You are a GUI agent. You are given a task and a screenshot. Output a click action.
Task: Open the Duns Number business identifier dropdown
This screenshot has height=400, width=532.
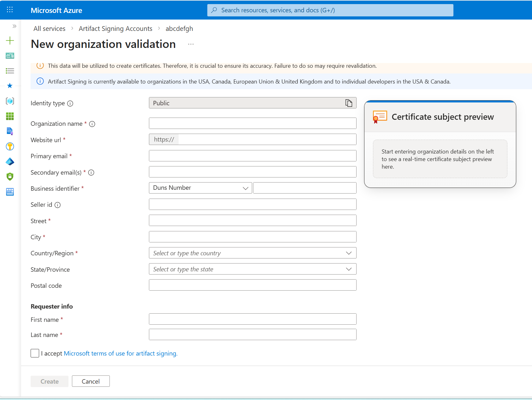click(200, 188)
